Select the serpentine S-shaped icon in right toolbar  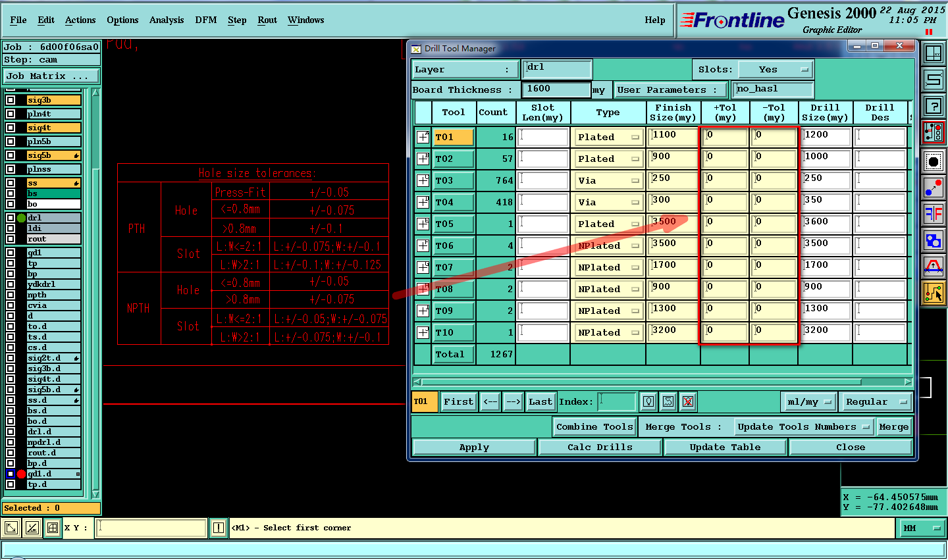coord(934,80)
